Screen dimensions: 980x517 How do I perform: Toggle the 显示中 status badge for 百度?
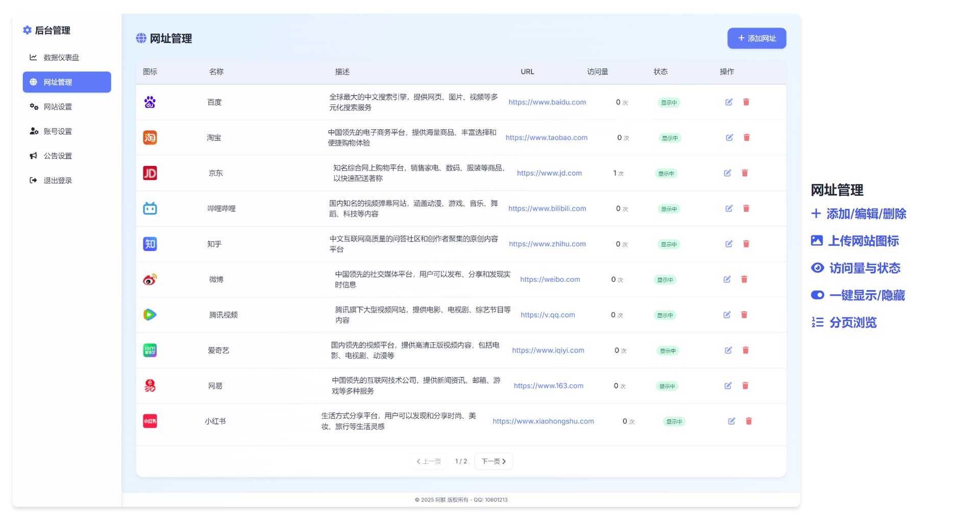tap(669, 103)
